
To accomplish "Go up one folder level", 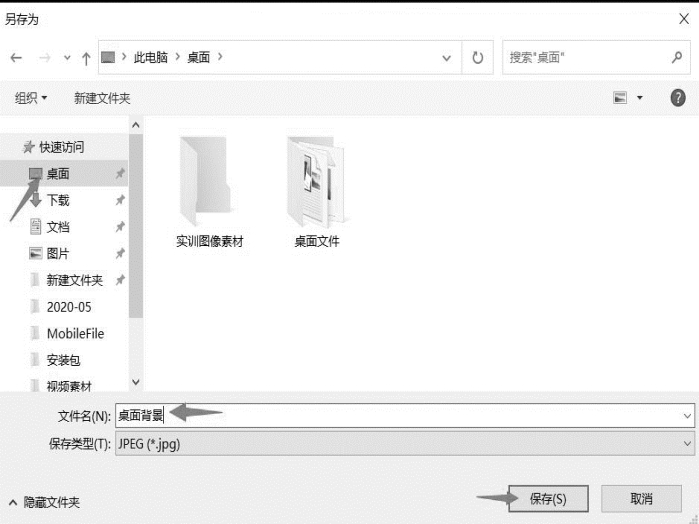I will click(86, 58).
